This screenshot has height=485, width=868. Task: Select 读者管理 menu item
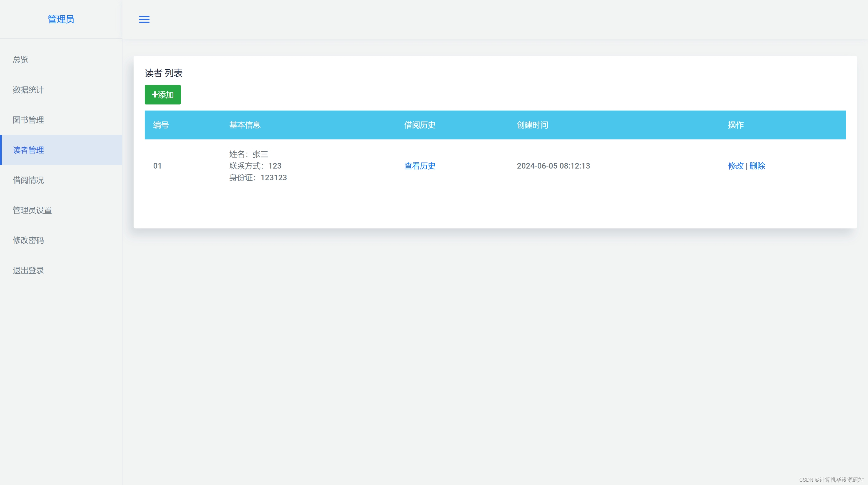point(28,150)
